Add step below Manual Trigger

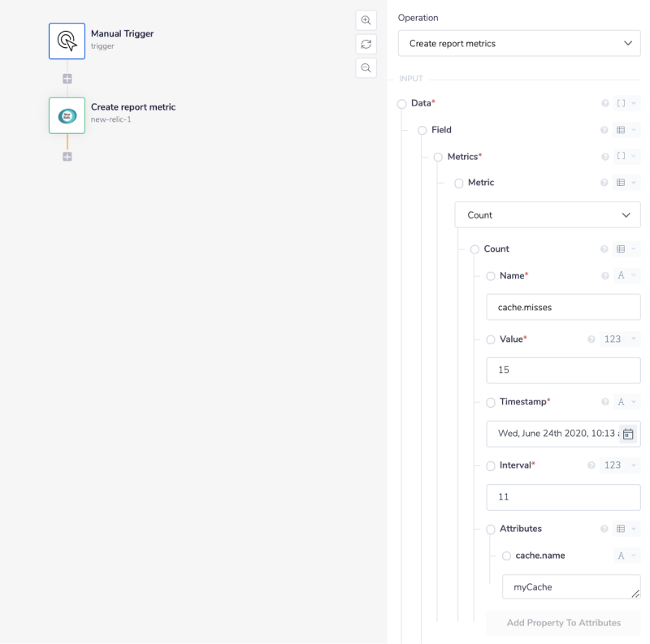click(x=67, y=79)
